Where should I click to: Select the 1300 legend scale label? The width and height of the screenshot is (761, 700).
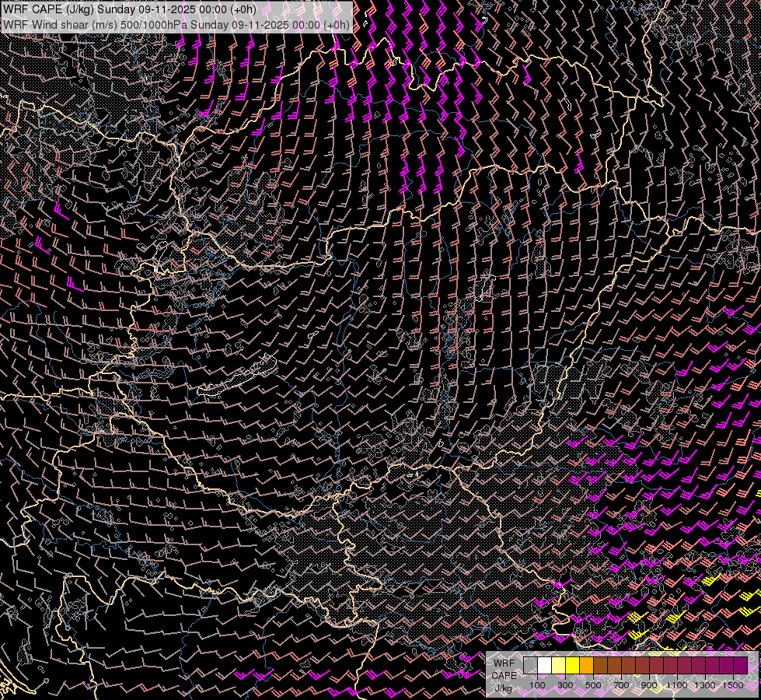[x=705, y=685]
